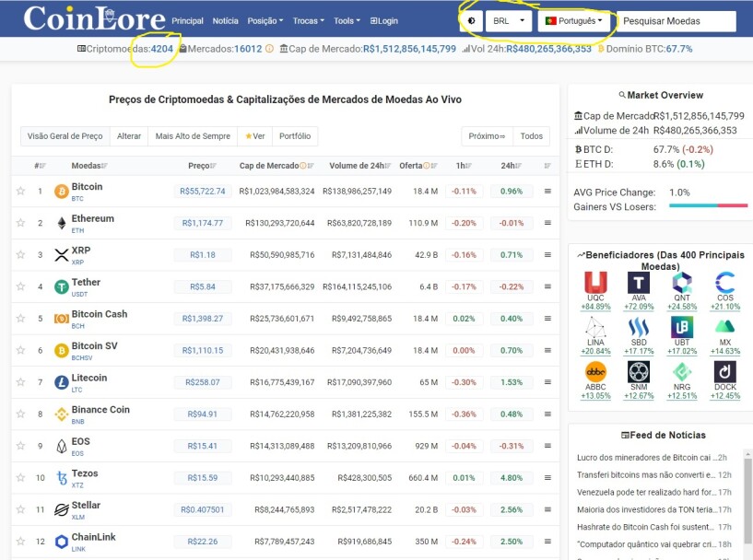Open the Bitcoin coin link
This screenshot has width=753, height=560.
87,186
